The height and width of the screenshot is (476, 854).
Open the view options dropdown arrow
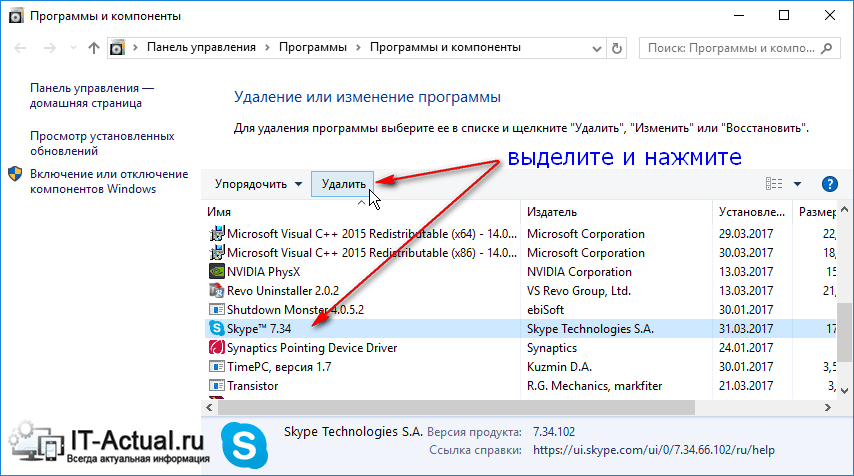pos(797,184)
